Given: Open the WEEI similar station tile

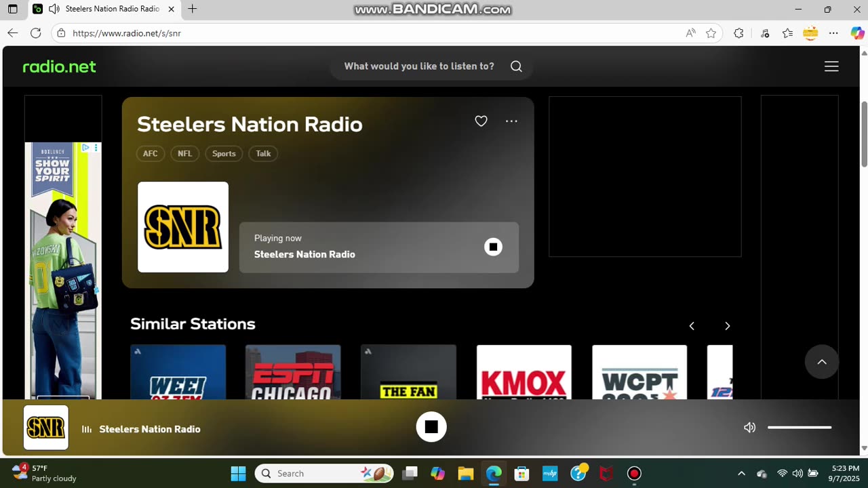Looking at the screenshot, I should click(x=178, y=372).
